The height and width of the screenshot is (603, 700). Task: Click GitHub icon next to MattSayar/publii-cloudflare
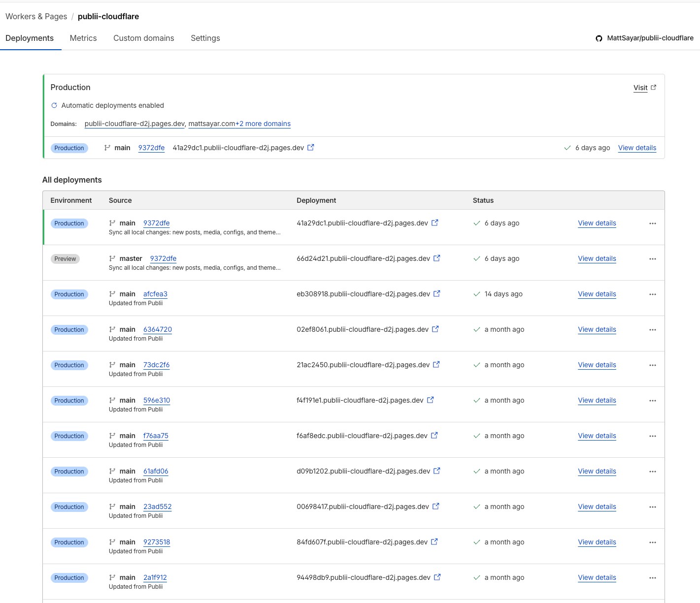tap(599, 38)
